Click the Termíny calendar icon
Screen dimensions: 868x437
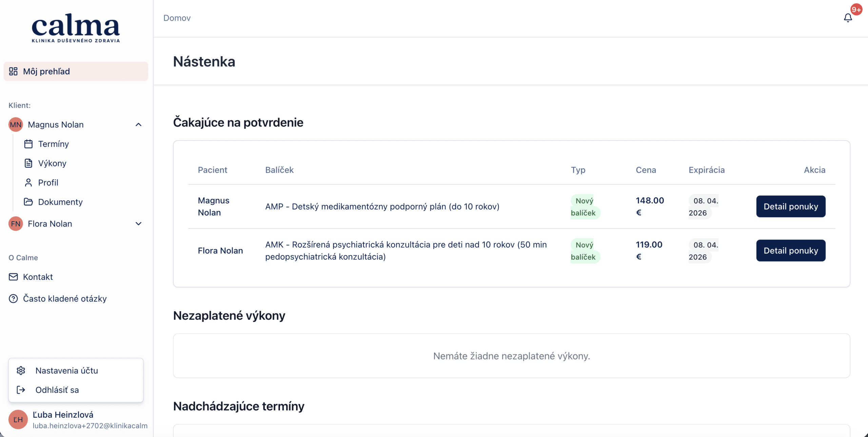pos(28,144)
